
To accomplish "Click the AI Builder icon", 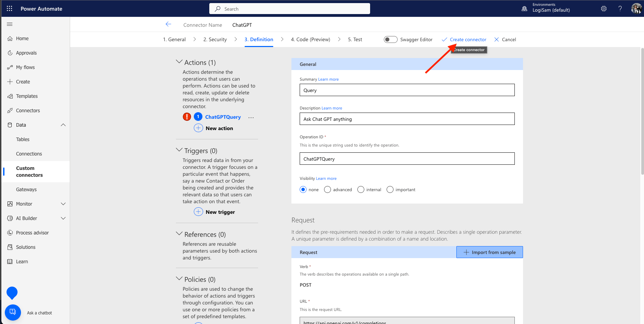I will 10,218.
